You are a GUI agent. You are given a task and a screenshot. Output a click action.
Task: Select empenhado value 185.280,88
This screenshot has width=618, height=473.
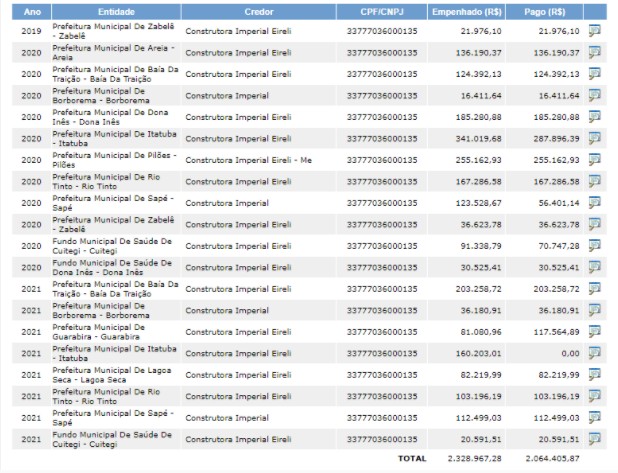point(479,117)
